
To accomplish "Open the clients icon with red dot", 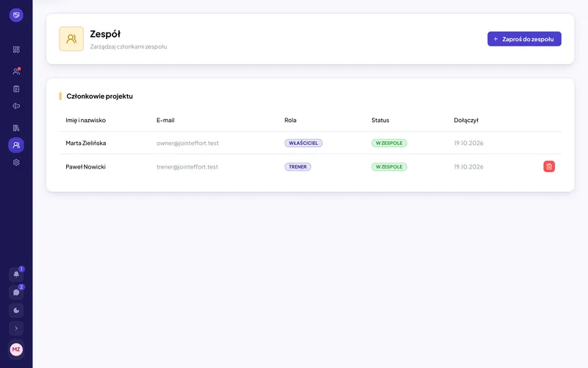I will (x=16, y=71).
